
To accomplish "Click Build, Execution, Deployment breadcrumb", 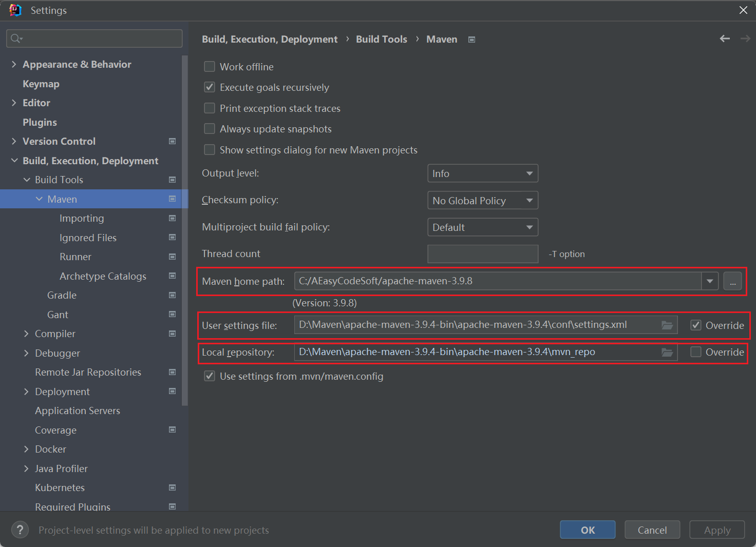I will [x=270, y=39].
